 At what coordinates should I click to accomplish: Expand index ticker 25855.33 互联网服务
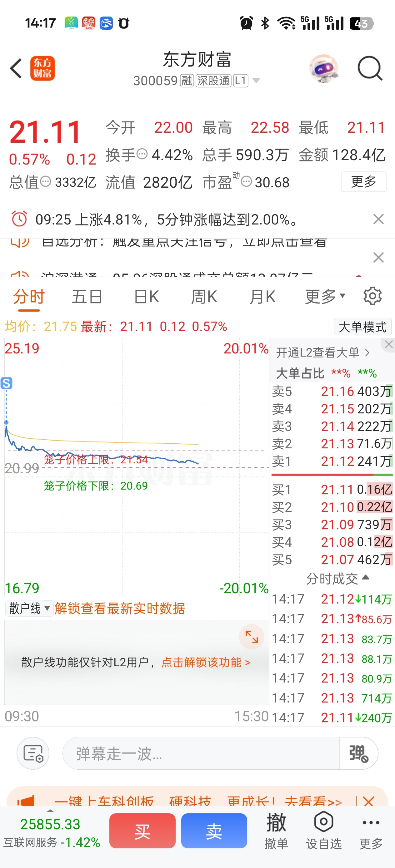coord(52,833)
